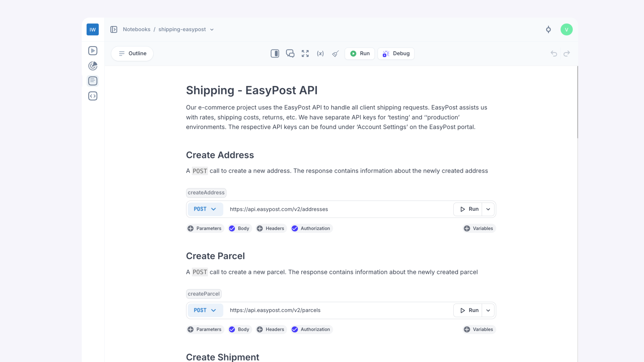The height and width of the screenshot is (362, 644).
Task: Open the user avatar V menu
Action: pos(567,29)
